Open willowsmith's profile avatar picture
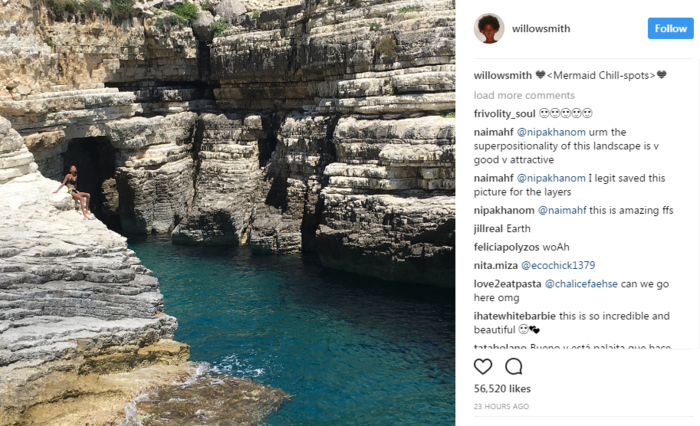The width and height of the screenshot is (700, 426). [x=489, y=29]
